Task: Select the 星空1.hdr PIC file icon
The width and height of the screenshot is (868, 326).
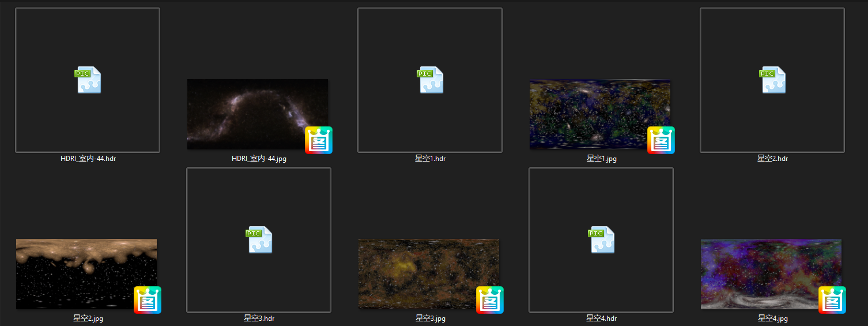Action: tap(430, 80)
